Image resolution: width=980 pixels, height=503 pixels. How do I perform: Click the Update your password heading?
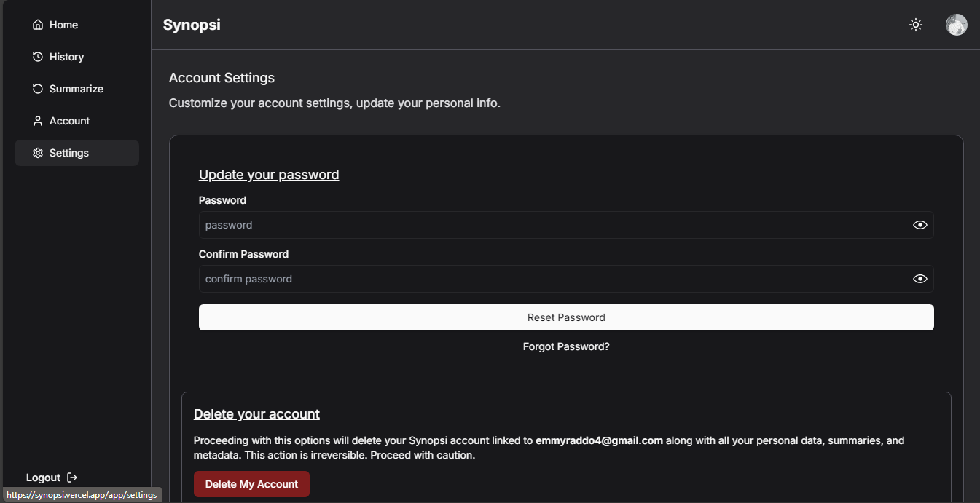pos(269,175)
